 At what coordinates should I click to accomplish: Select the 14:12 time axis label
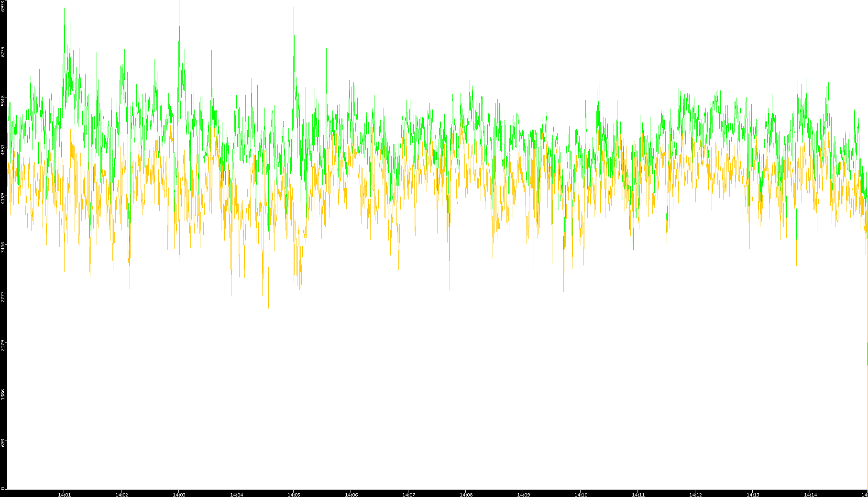click(695, 495)
